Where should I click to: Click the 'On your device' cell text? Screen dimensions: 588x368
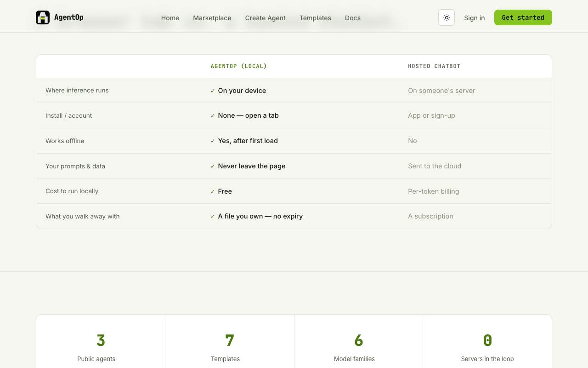[242, 91]
